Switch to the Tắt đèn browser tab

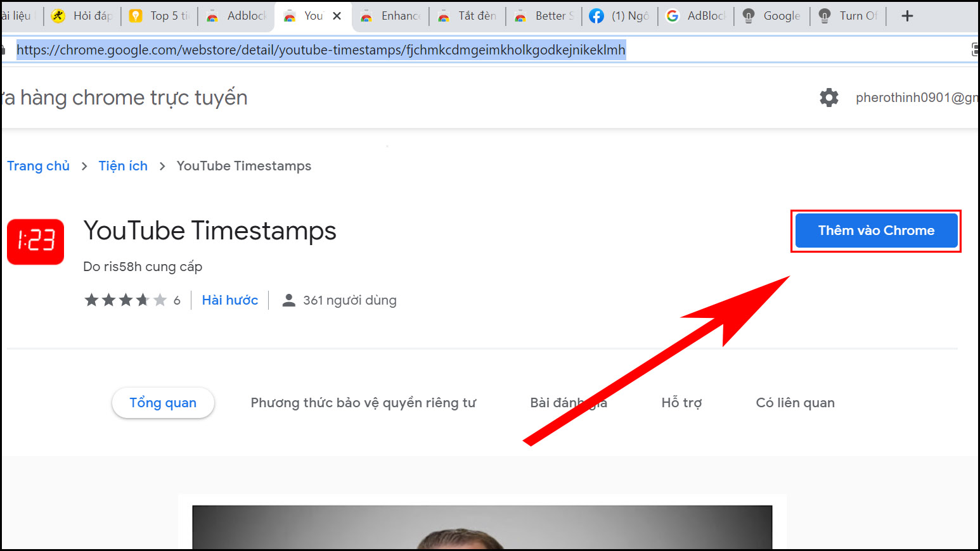click(468, 16)
